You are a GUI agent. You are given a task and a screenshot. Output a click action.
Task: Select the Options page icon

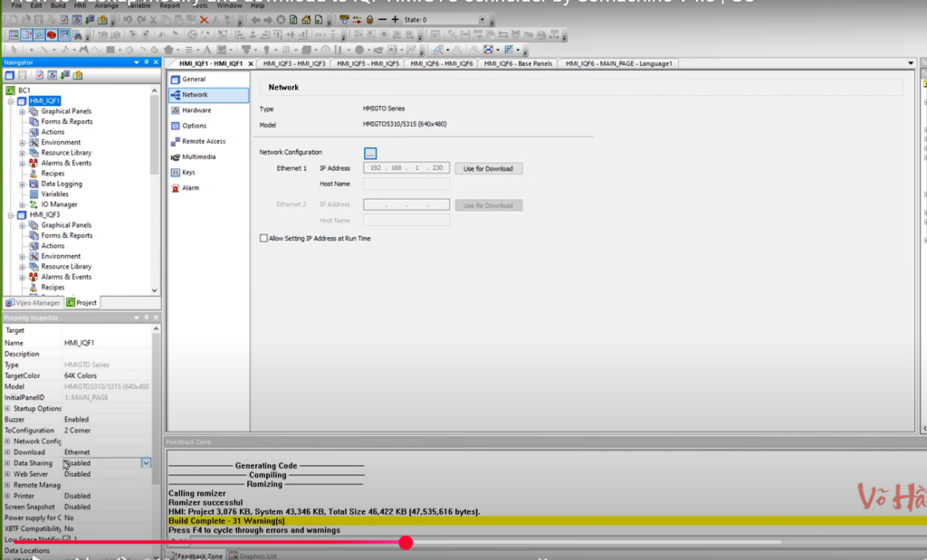[194, 125]
